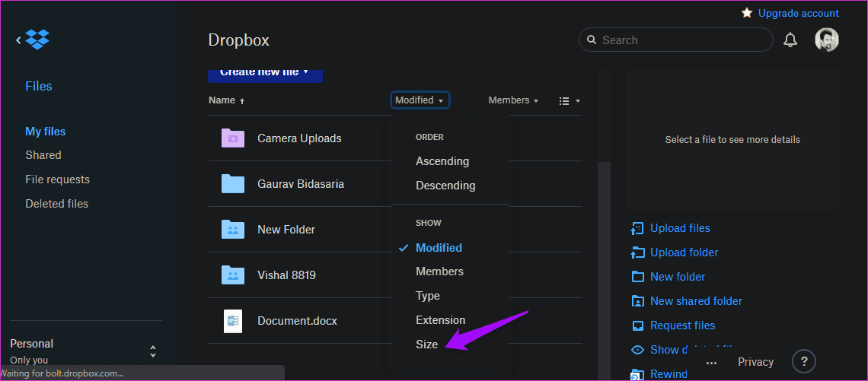
Task: Click New shared folder link
Action: pyautogui.click(x=696, y=301)
